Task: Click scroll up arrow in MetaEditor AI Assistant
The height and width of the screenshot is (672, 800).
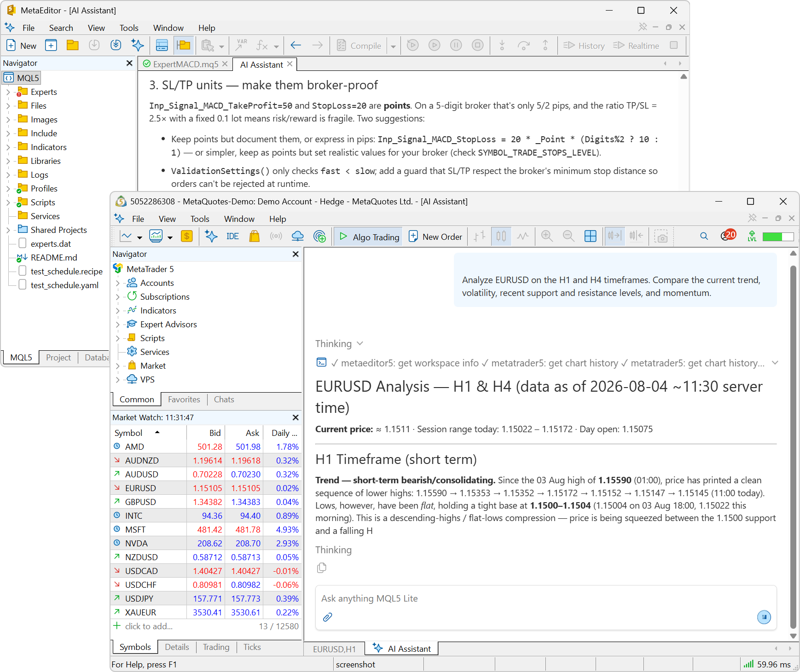Action: pyautogui.click(x=684, y=76)
